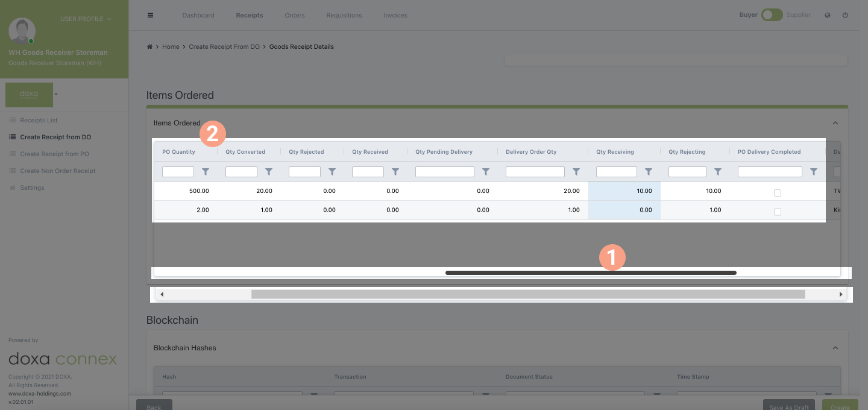The width and height of the screenshot is (868, 410).
Task: Click the home breadcrumb icon
Action: tap(149, 46)
